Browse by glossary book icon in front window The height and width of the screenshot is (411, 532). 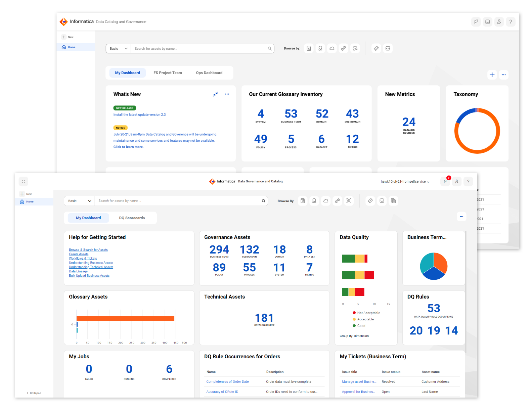[303, 201]
